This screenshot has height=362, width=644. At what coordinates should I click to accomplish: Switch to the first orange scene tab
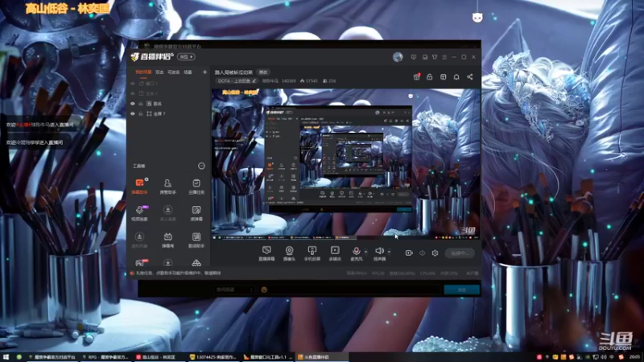(x=143, y=72)
